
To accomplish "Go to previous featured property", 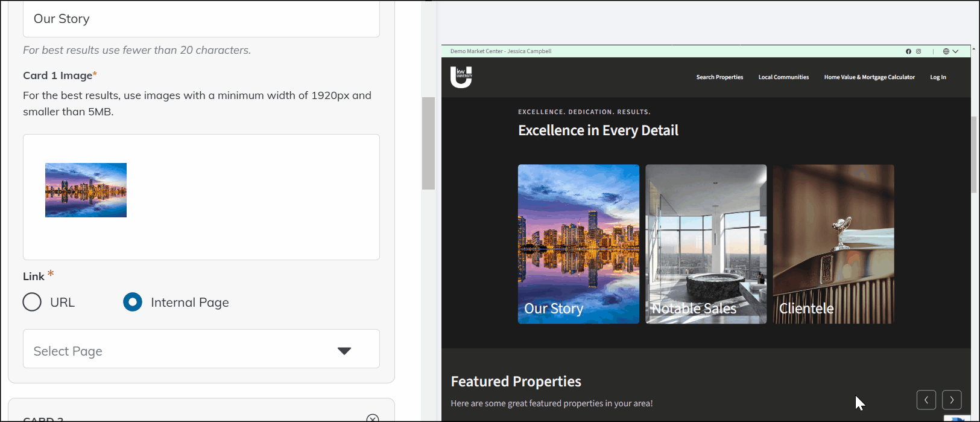I will point(926,400).
